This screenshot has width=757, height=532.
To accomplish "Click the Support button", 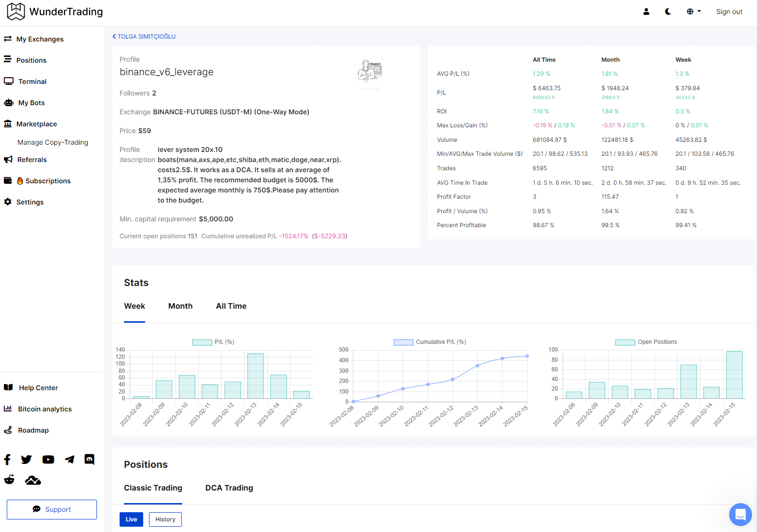I will coord(52,509).
